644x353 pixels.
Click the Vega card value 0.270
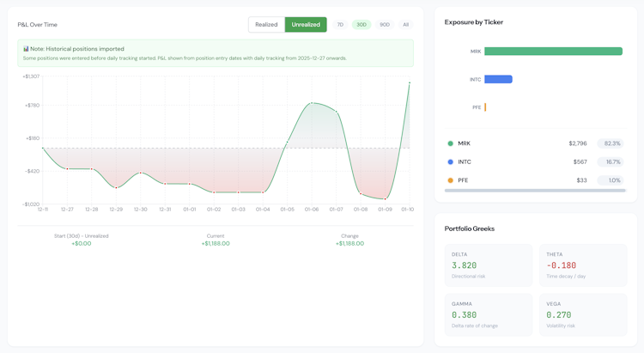(x=559, y=315)
